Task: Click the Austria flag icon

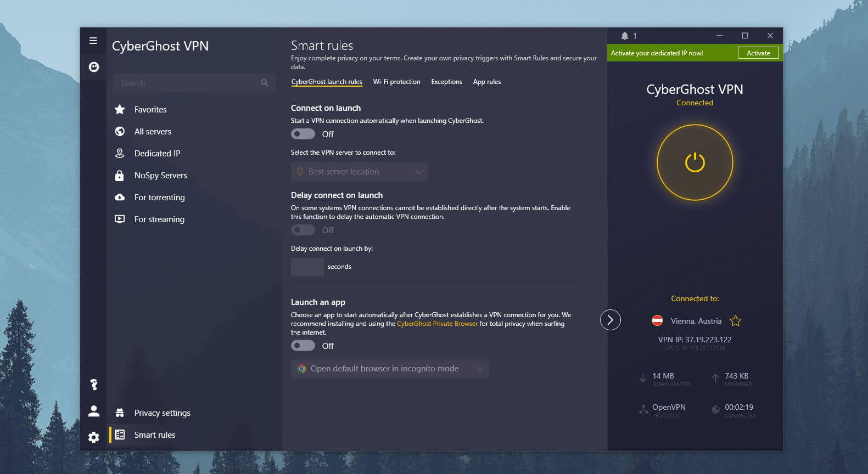Action: [x=657, y=321]
